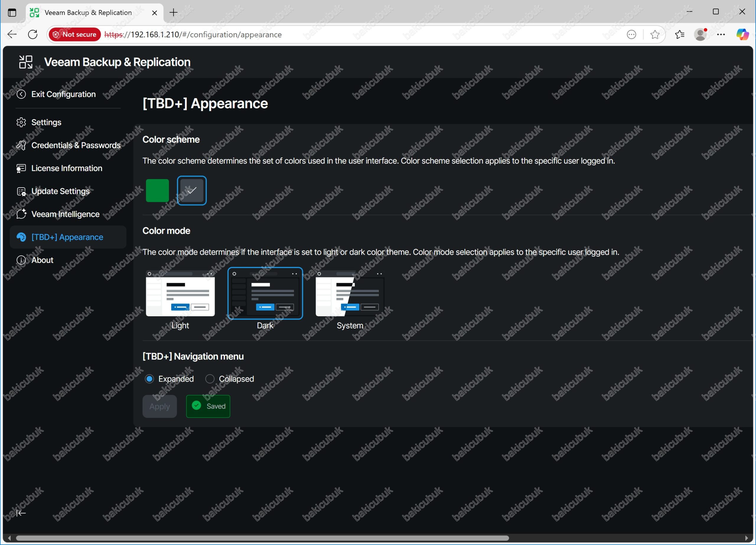Click the tab actions icon top-left
The width and height of the screenshot is (756, 545).
coord(12,13)
